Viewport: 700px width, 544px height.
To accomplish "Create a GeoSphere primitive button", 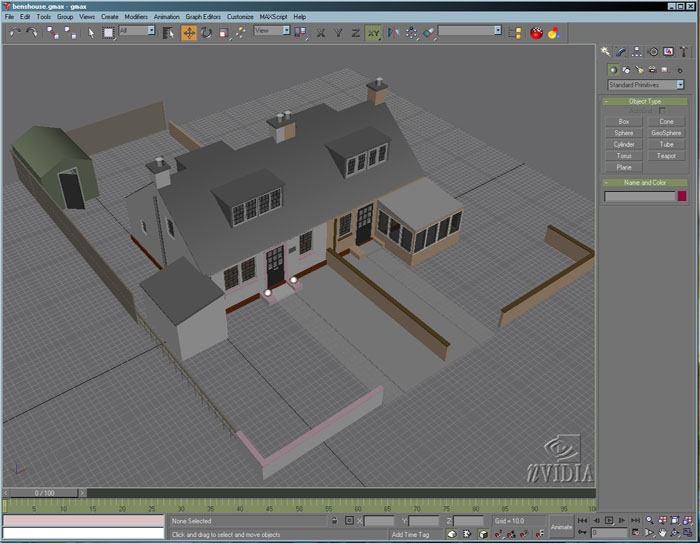I will [x=666, y=133].
